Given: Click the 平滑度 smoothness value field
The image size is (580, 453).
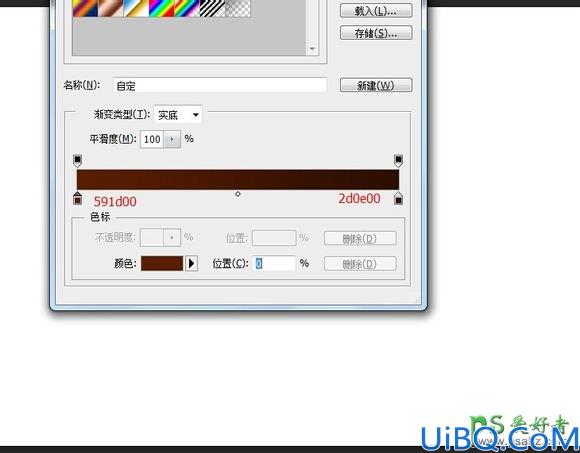Looking at the screenshot, I should pos(152,139).
